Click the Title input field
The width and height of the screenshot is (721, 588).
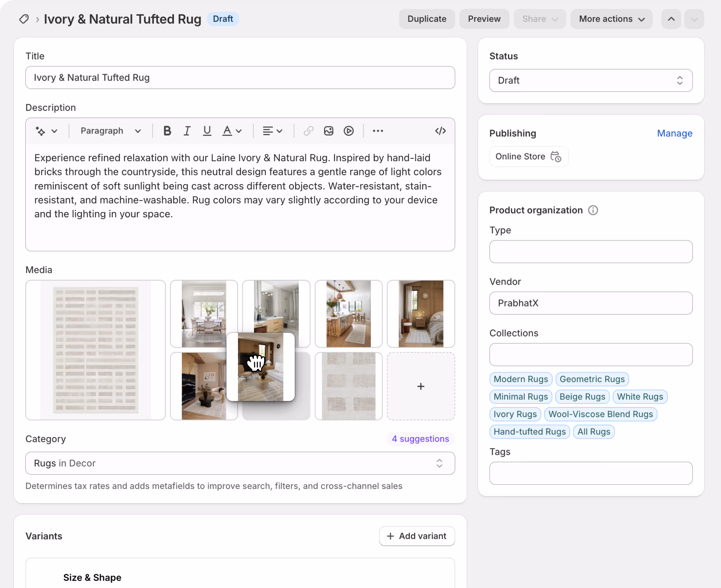coord(240,77)
